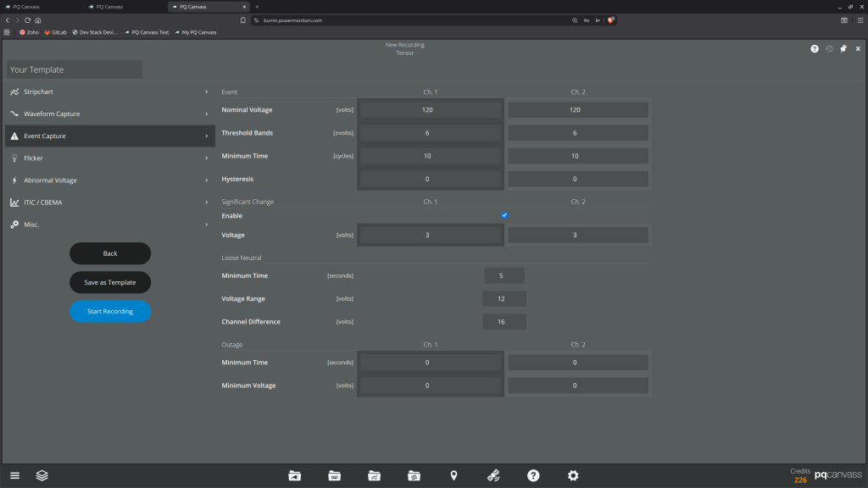Image resolution: width=868 pixels, height=488 pixels.
Task: Edit Event Minimum Time Ch. 2 field
Action: point(578,156)
